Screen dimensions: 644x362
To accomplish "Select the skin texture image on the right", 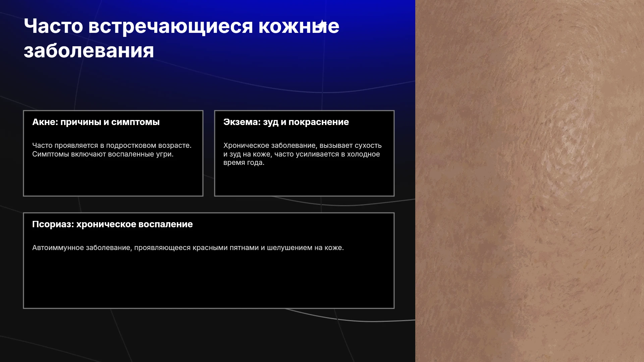I will [x=530, y=181].
